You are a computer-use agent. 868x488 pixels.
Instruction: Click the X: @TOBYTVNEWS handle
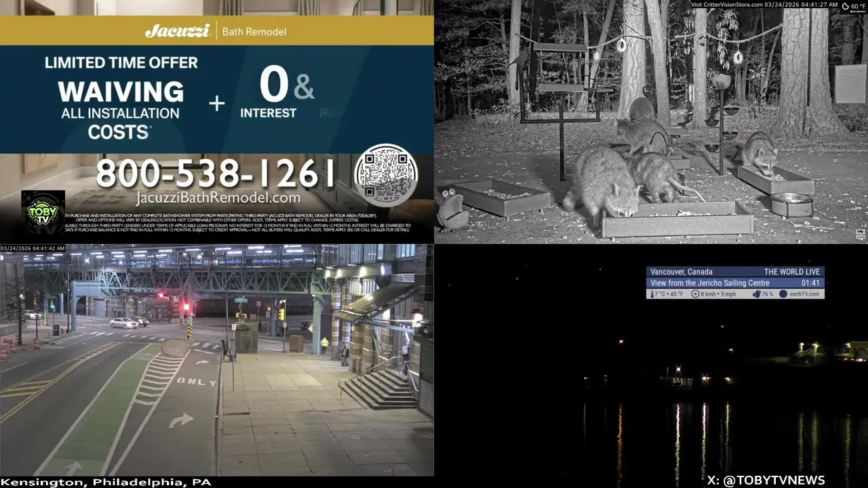(766, 481)
